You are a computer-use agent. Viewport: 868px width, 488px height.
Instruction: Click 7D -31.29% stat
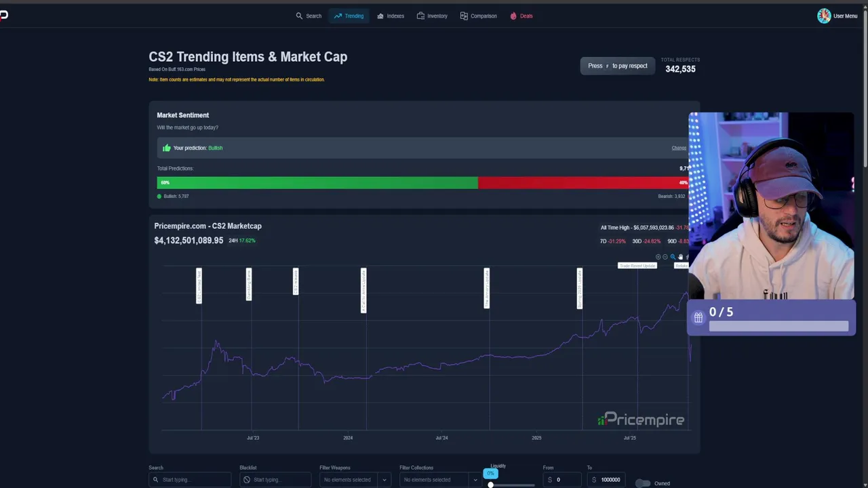[x=612, y=241]
